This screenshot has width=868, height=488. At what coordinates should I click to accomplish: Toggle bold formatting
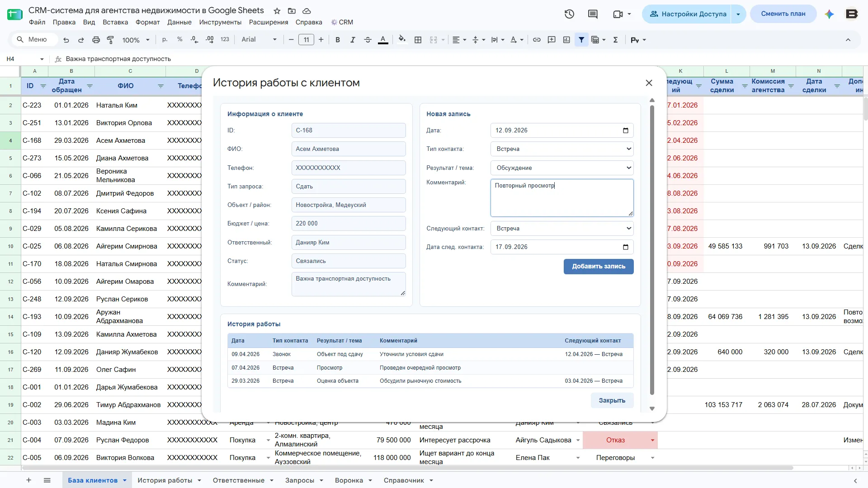(x=338, y=40)
